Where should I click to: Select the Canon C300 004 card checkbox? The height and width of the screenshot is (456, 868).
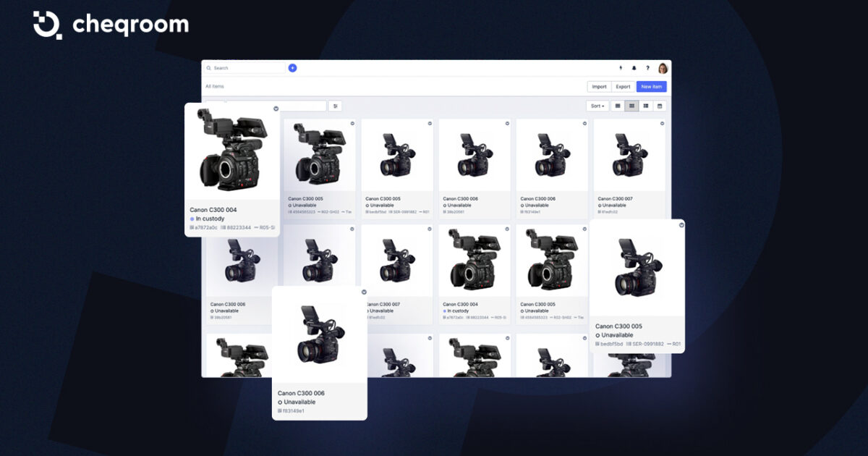[274, 106]
